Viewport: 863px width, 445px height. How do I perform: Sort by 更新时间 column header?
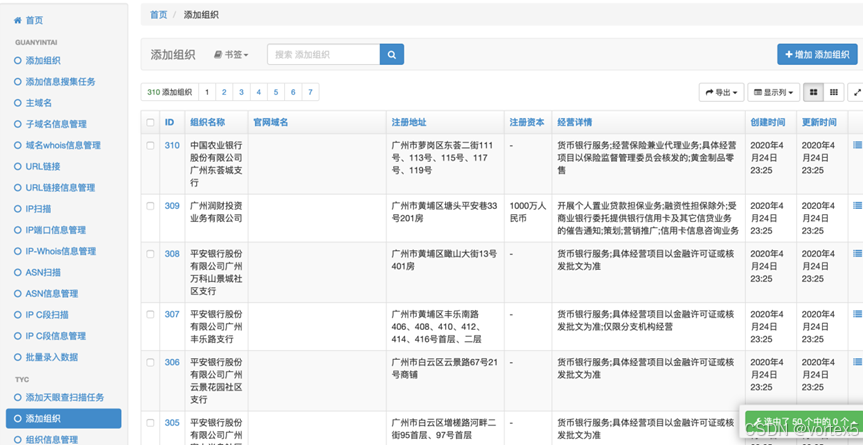(x=819, y=122)
